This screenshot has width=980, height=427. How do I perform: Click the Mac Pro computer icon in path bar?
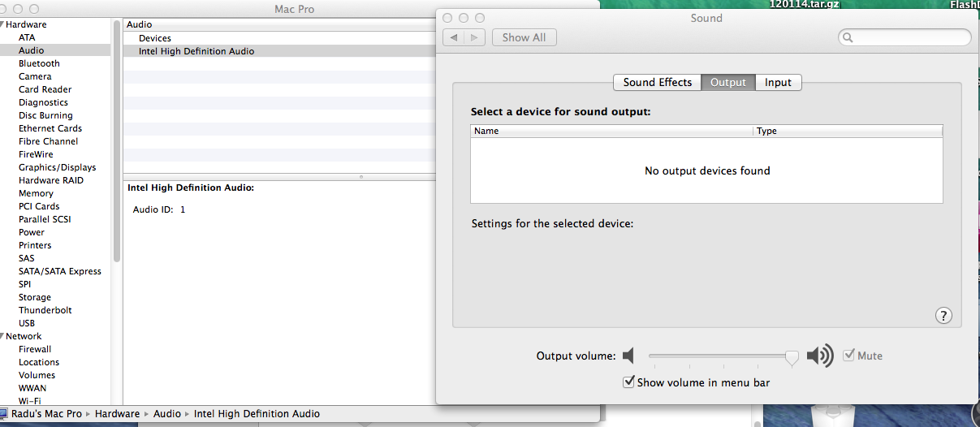[4, 414]
